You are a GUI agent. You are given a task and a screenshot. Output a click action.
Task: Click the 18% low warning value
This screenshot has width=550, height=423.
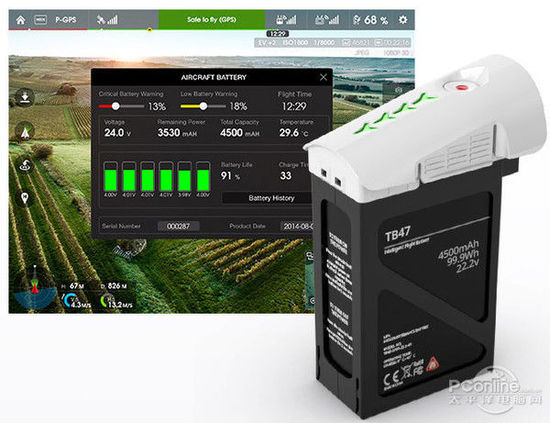(x=239, y=106)
